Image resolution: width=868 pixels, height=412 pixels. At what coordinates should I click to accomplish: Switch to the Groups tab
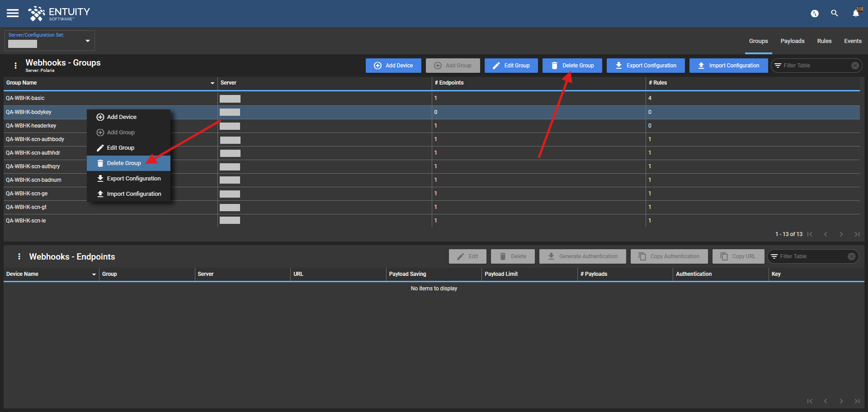coord(758,41)
